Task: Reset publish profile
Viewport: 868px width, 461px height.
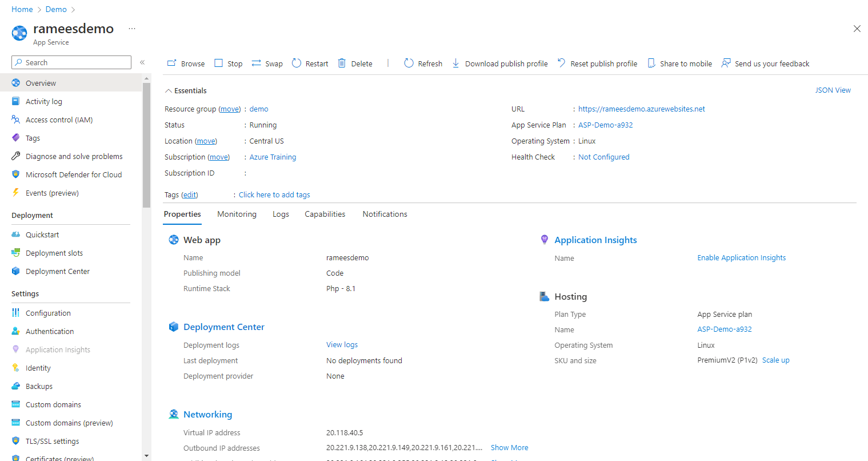Action: pos(597,63)
